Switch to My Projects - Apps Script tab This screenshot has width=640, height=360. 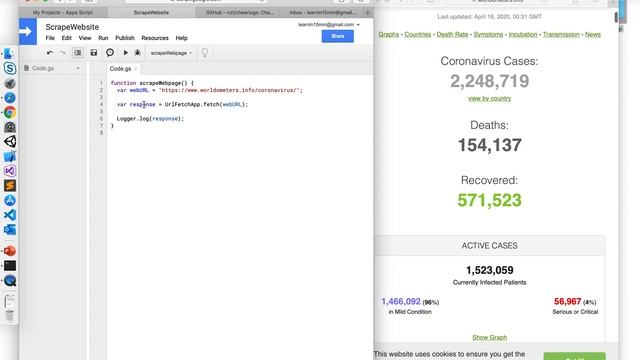[x=63, y=13]
